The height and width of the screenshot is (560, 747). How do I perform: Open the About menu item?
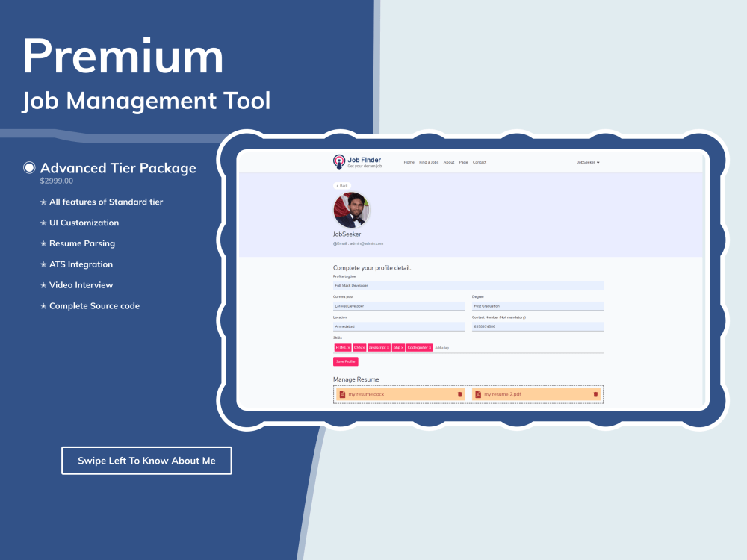tap(449, 162)
